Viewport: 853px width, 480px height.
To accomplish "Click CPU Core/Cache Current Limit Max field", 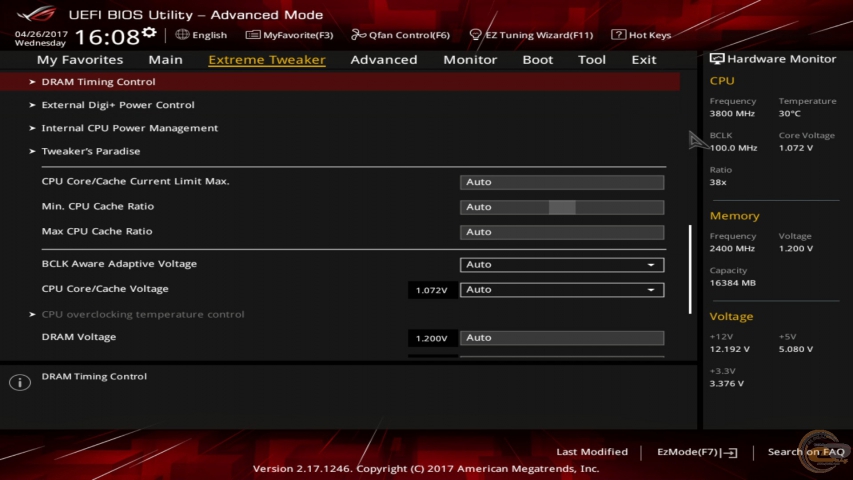I will tap(562, 182).
